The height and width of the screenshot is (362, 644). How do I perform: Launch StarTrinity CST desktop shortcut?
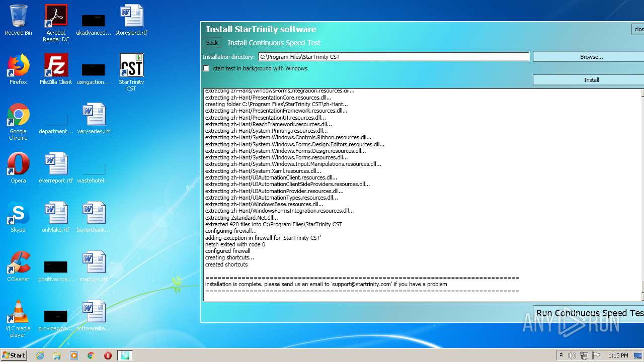pyautogui.click(x=131, y=72)
